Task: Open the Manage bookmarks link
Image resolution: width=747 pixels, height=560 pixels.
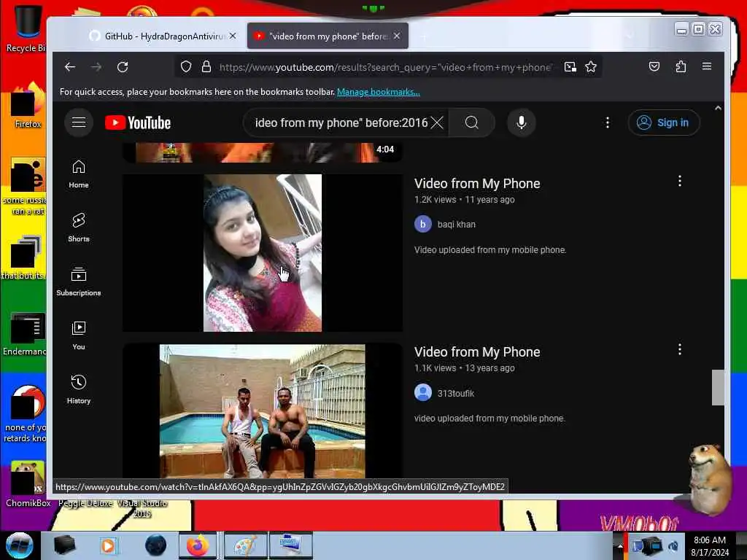Action: click(379, 92)
